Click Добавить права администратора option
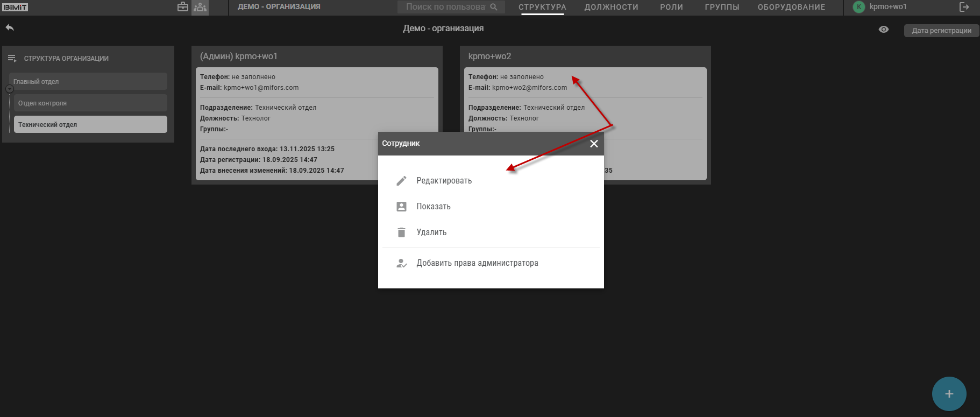980x417 pixels. (x=477, y=263)
